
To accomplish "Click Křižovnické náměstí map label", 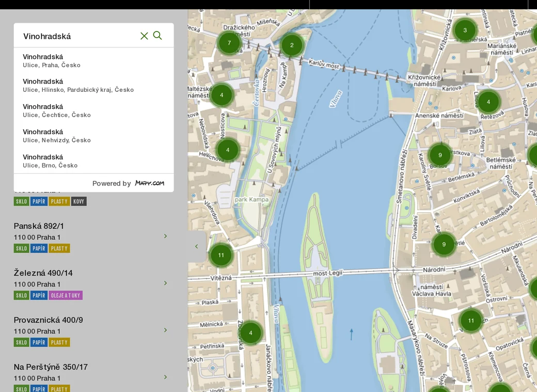I will click(x=424, y=80).
